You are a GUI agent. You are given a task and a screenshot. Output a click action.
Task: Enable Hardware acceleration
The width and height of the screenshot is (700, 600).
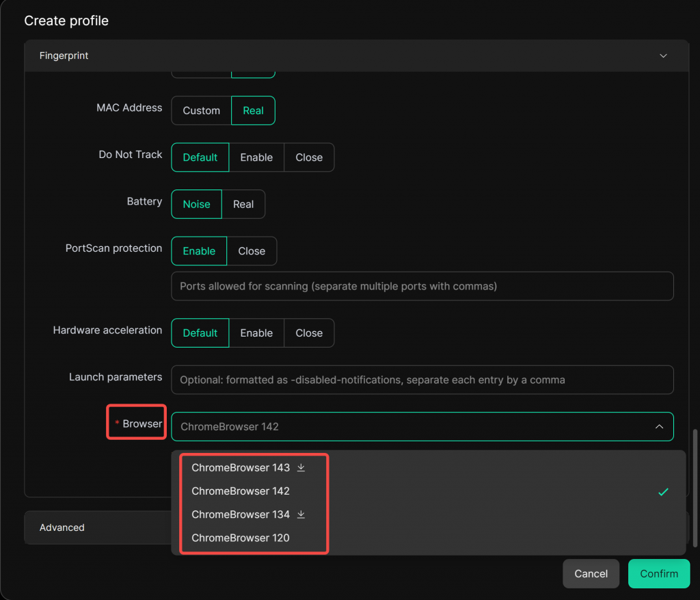(x=256, y=333)
